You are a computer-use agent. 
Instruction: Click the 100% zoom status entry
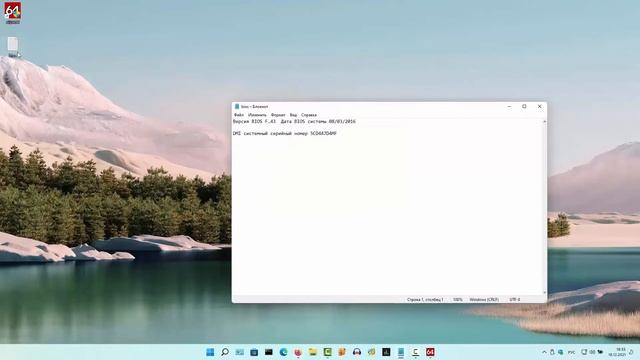tap(458, 300)
